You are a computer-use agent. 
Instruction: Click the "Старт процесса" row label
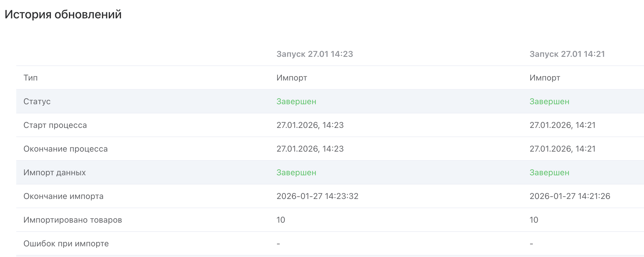[55, 125]
